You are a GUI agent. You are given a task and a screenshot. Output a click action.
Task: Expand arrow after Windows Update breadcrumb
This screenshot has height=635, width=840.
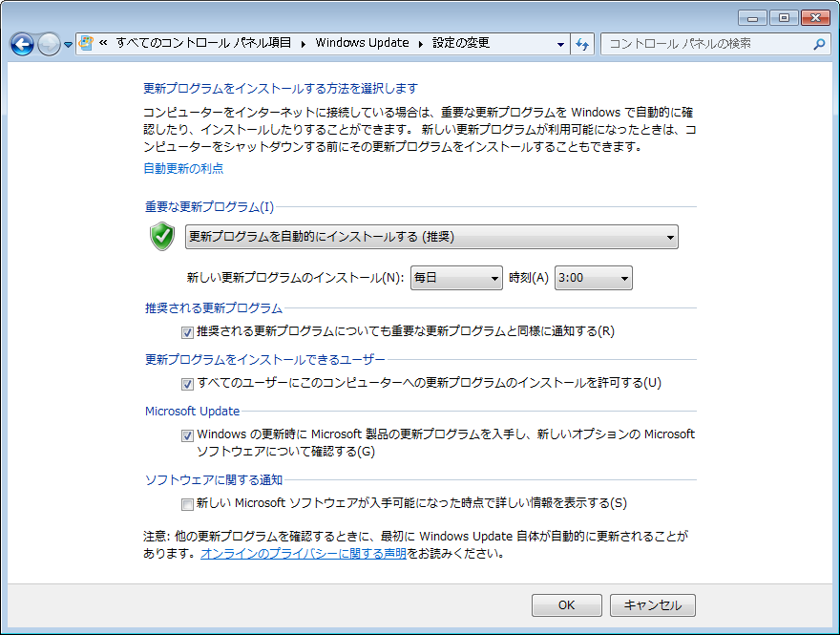click(x=421, y=43)
